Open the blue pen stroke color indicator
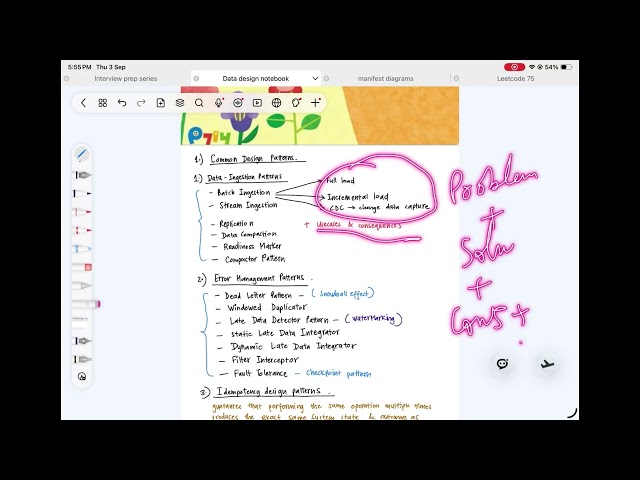The height and width of the screenshot is (480, 640). [82, 154]
